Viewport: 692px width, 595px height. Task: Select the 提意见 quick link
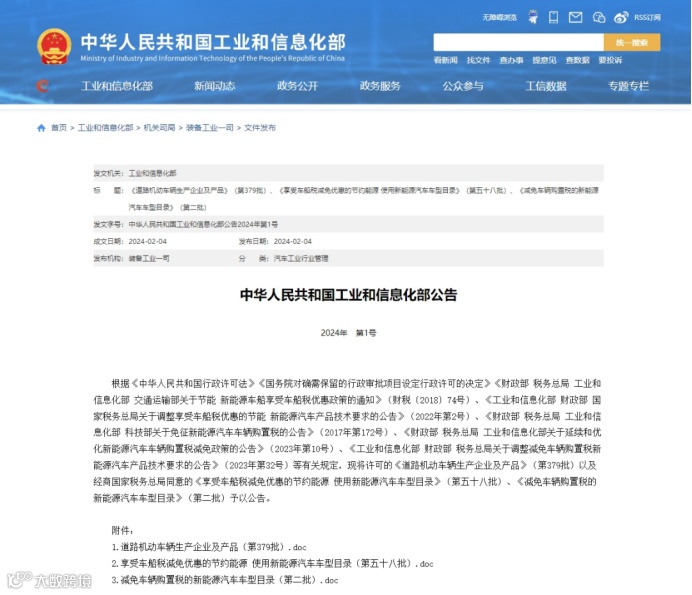[x=544, y=60]
